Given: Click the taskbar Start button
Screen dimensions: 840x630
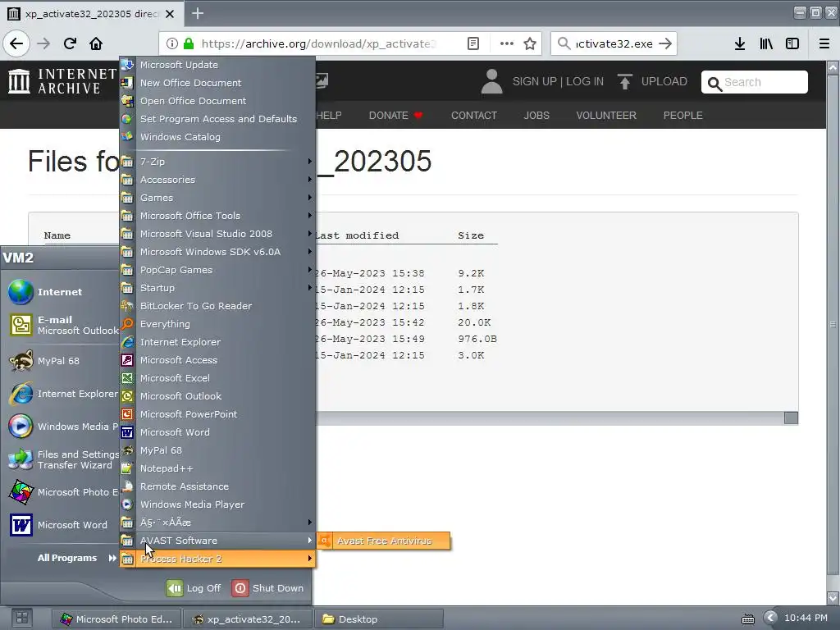Looking at the screenshot, I should click(22, 619).
